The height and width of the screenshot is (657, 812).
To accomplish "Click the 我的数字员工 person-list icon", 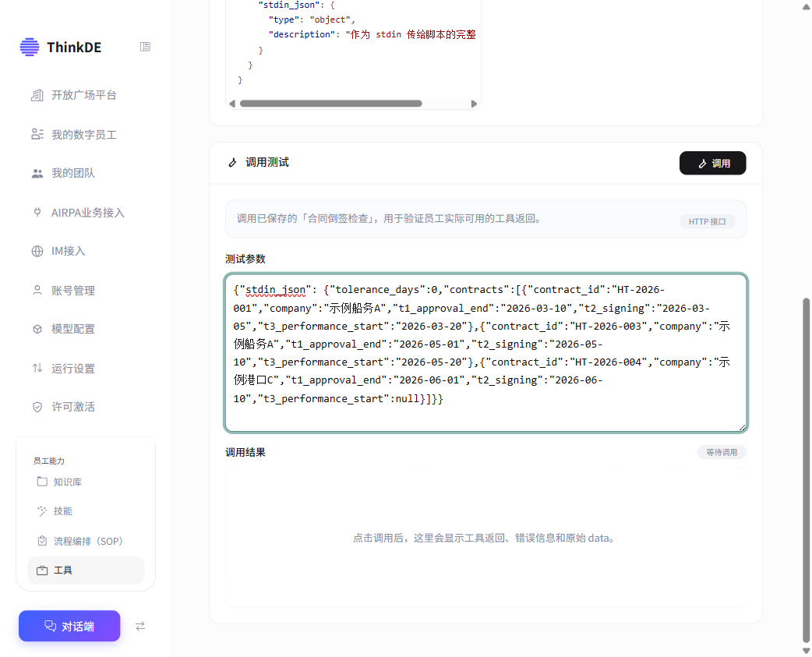I will [x=37, y=135].
